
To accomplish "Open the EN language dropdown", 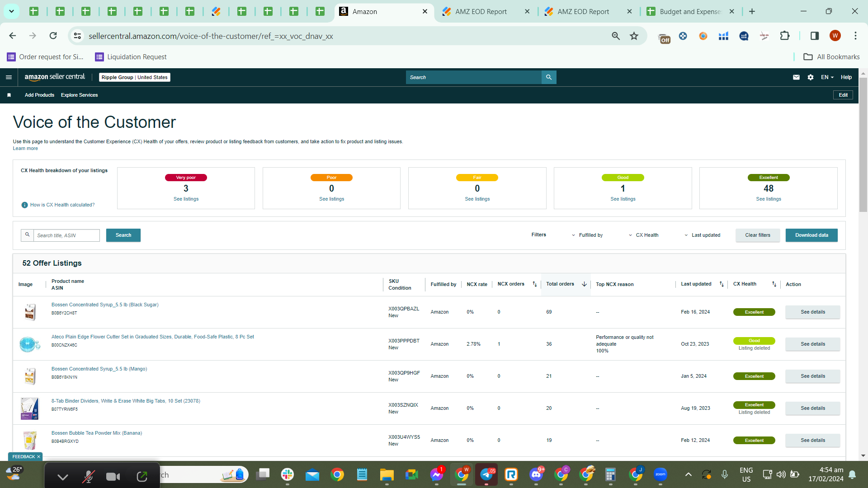I will tap(827, 77).
